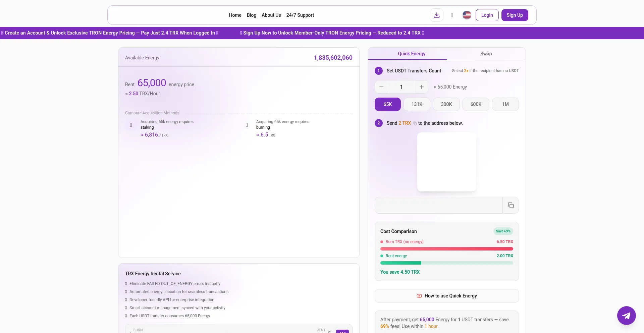Click the Cost Comparison heading
Screen dimensions: 644x333
click(x=398, y=231)
